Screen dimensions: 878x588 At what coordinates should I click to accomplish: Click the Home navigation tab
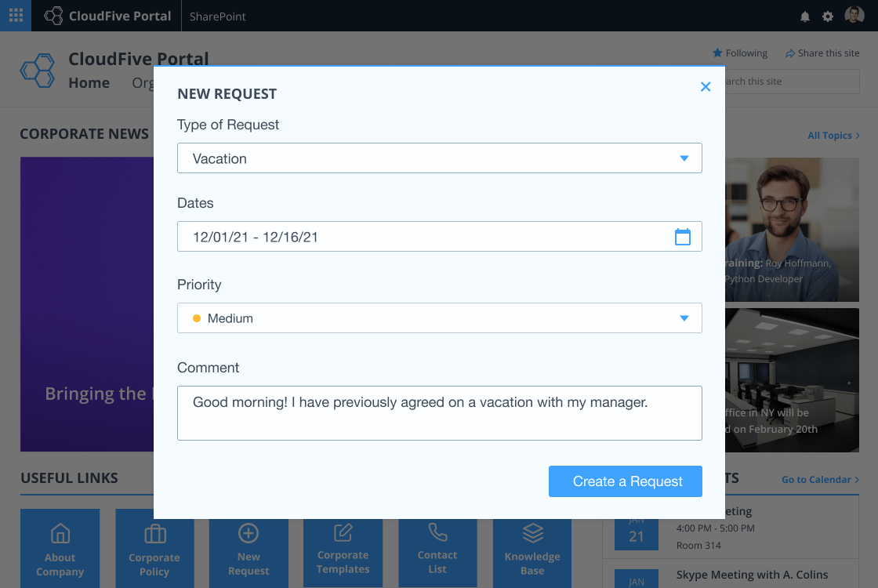[89, 83]
